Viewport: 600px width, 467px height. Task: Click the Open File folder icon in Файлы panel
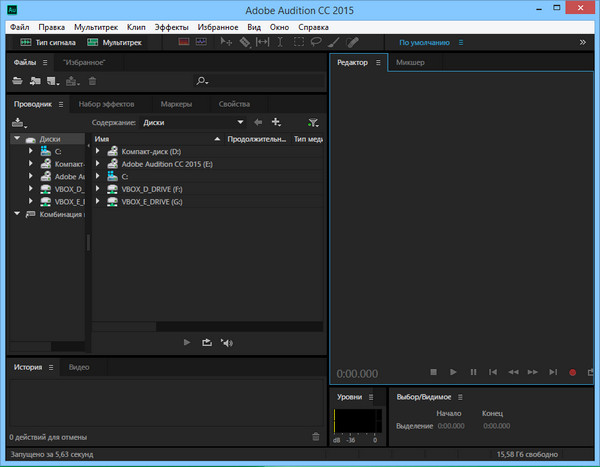[x=18, y=80]
